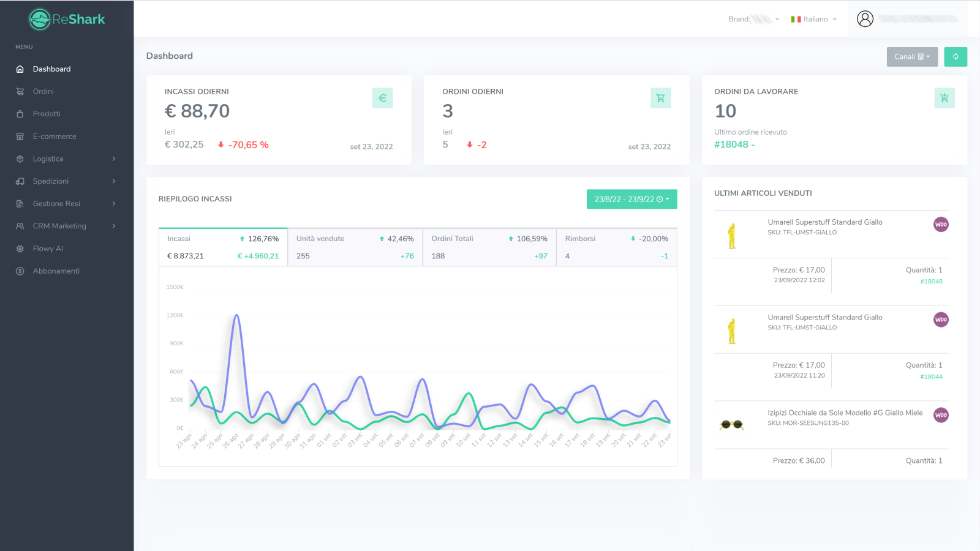The width and height of the screenshot is (980, 551).
Task: Open the user profile icon top right
Action: [865, 18]
